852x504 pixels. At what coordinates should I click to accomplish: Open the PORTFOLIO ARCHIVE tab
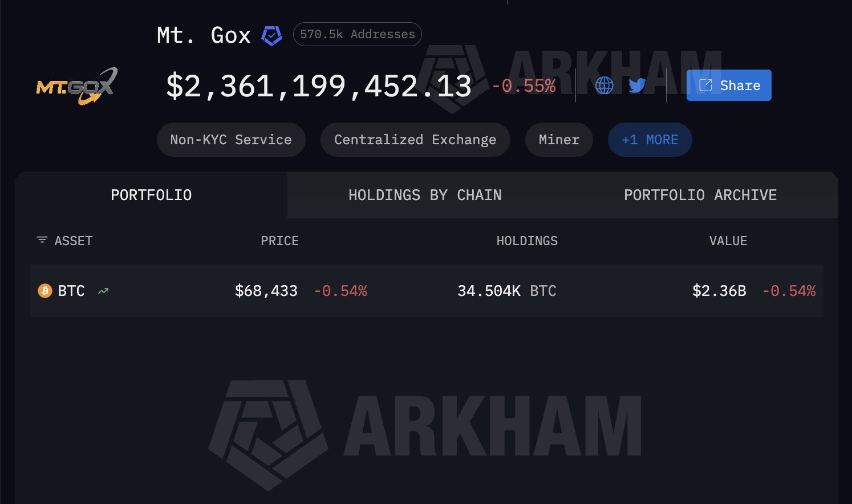coord(700,195)
